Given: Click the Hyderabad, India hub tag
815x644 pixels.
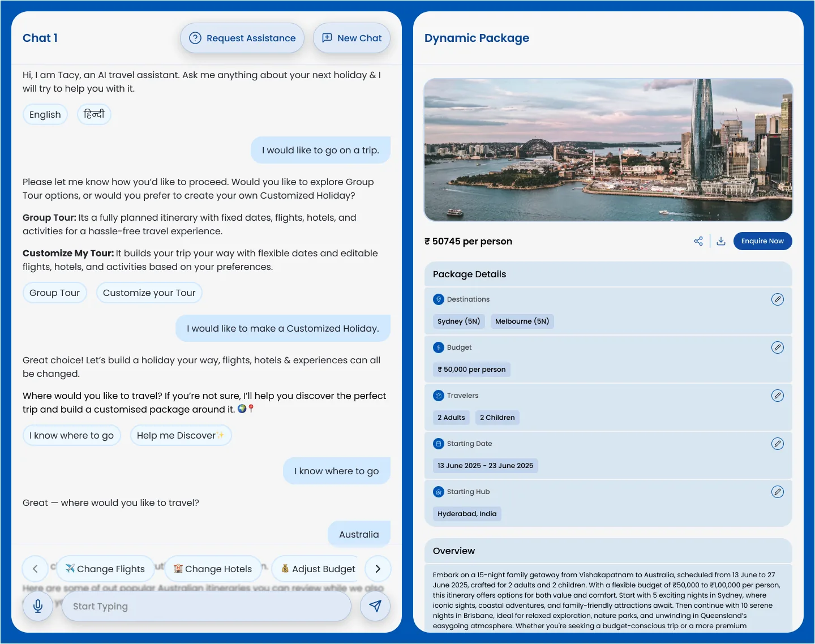Looking at the screenshot, I should point(467,514).
